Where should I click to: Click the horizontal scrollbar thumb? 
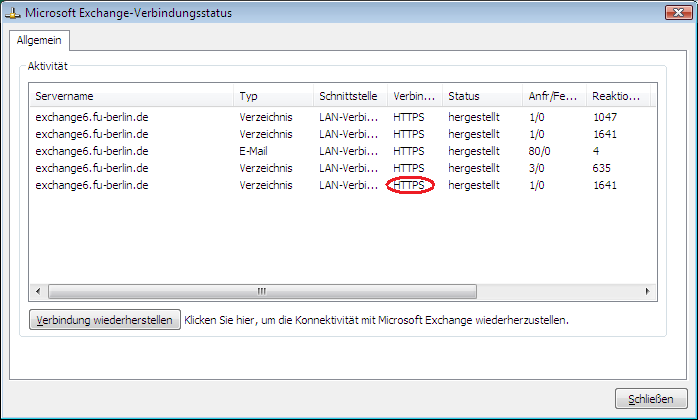tap(260, 291)
